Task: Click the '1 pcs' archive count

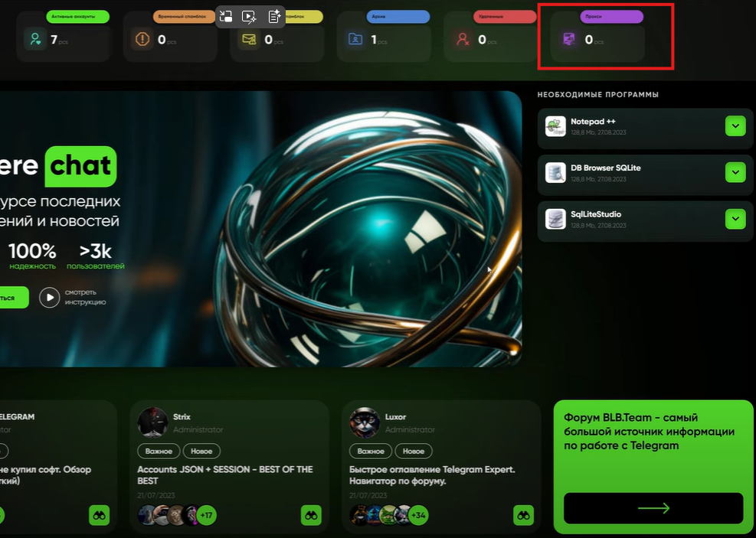Action: pyautogui.click(x=379, y=40)
